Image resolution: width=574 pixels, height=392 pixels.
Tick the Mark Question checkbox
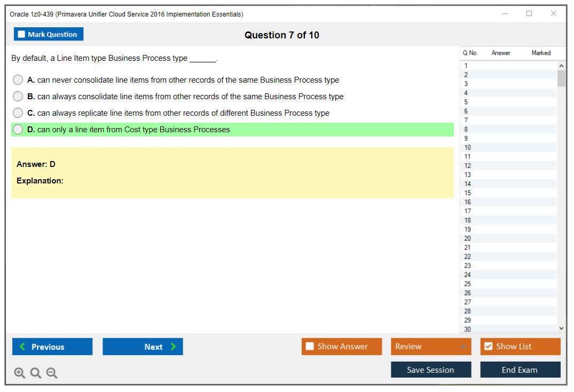[x=22, y=34]
